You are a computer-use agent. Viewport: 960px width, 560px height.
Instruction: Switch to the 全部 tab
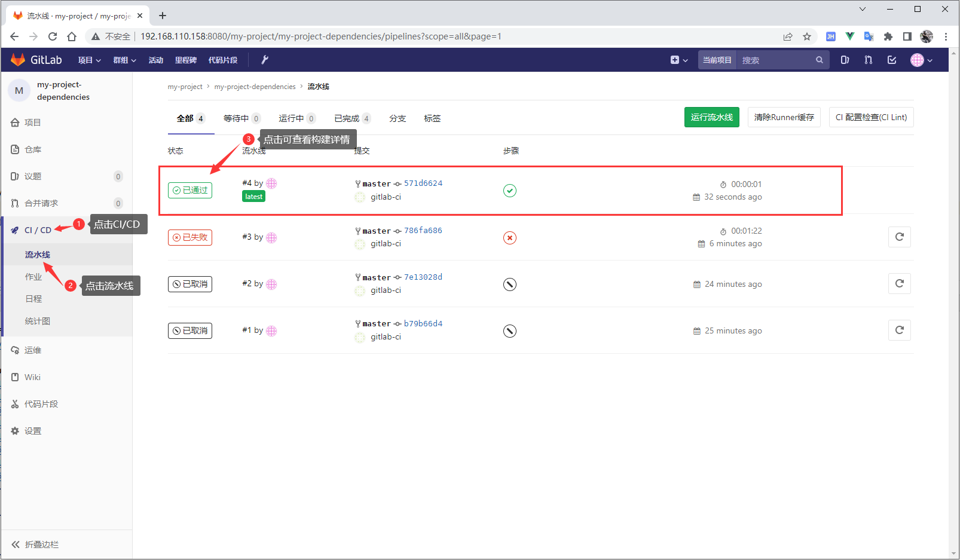191,118
